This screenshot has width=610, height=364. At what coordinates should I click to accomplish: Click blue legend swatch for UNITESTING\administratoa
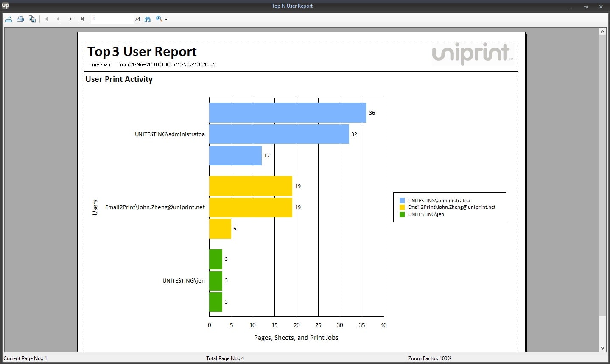click(402, 201)
